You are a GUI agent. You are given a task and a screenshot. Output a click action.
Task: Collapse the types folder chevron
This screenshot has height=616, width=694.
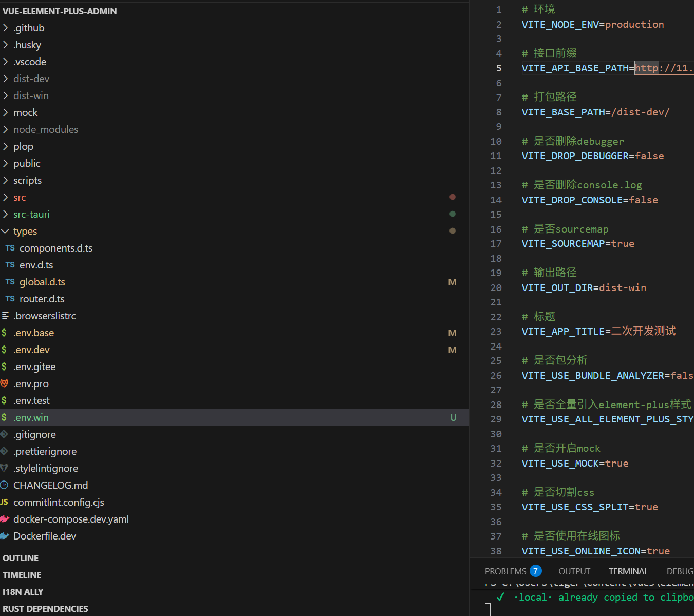tap(6, 231)
